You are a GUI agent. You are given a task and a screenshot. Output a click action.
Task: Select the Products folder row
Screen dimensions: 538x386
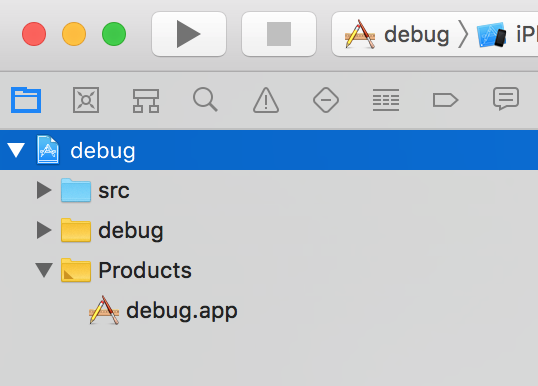click(x=269, y=270)
